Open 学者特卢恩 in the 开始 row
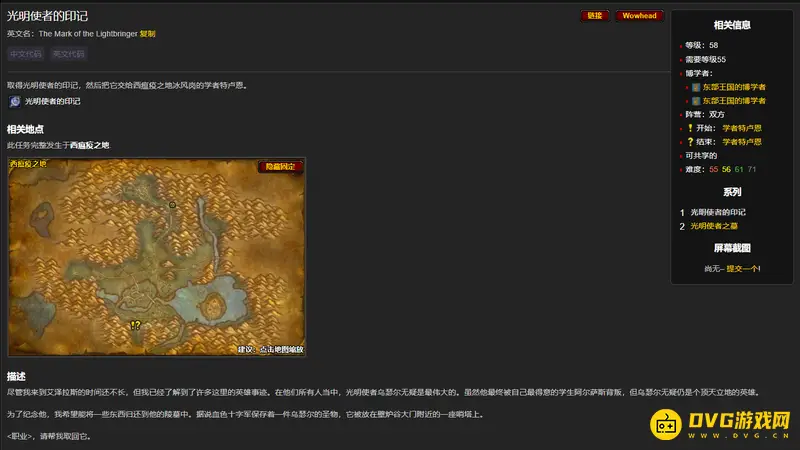 [x=742, y=128]
